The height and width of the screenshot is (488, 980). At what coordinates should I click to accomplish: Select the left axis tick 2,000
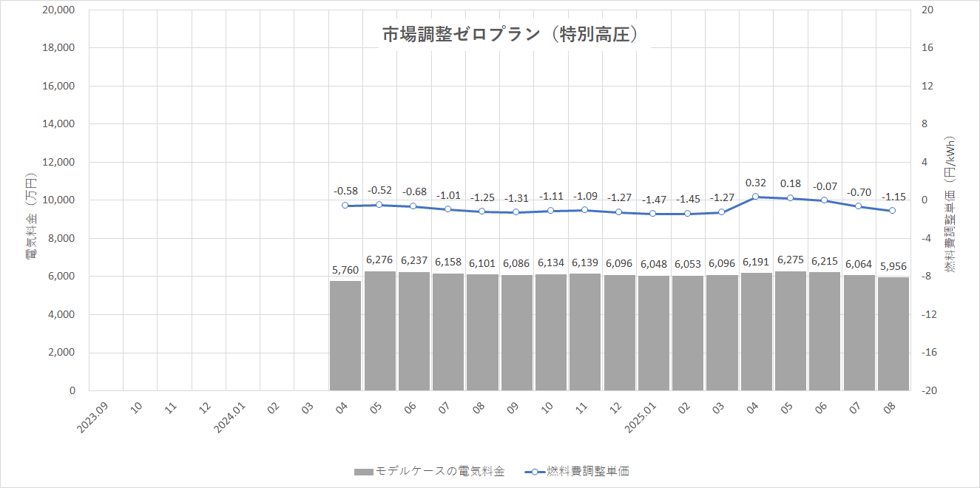click(63, 353)
